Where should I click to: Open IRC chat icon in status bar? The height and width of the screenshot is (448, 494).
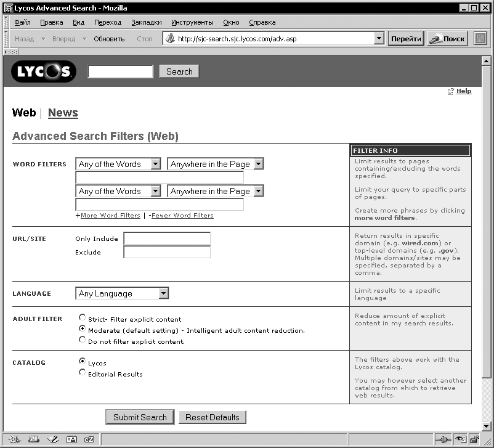coord(89,439)
